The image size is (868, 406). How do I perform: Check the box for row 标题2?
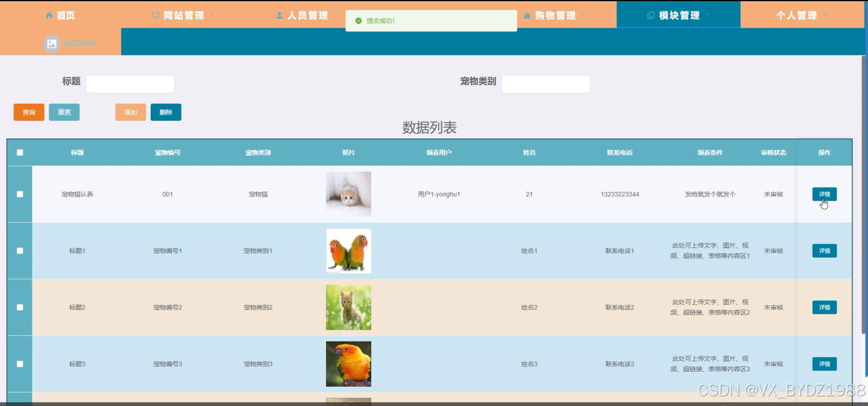click(20, 308)
